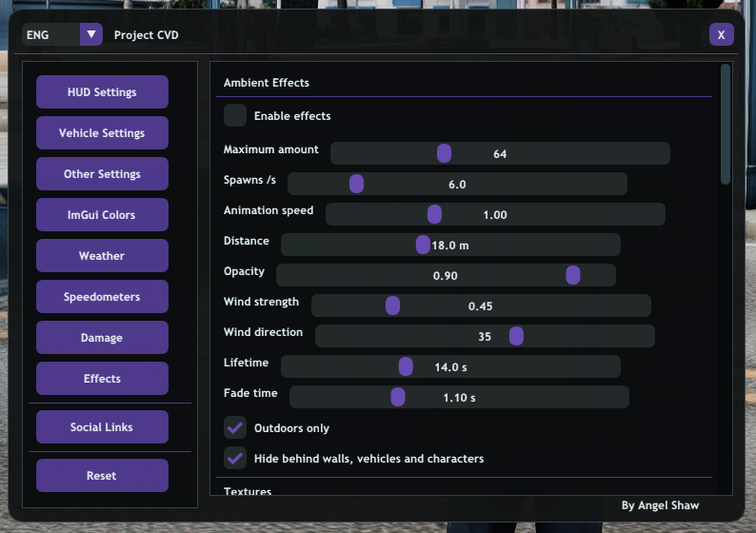The height and width of the screenshot is (533, 756).
Task: Select the Weather section
Action: 102,256
